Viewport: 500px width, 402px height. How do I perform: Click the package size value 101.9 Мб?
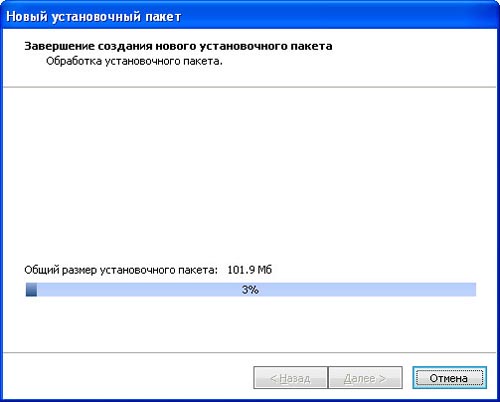pos(249,270)
